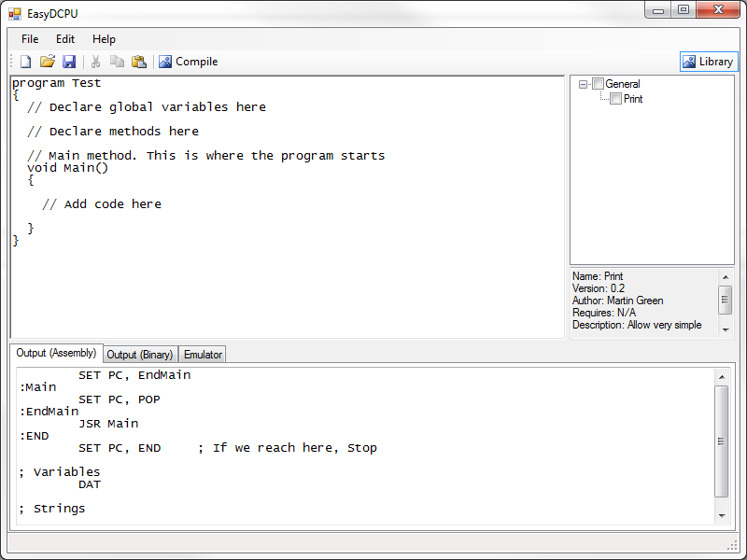Click the Paste clipboard icon
This screenshot has width=747, height=560.
tap(138, 62)
